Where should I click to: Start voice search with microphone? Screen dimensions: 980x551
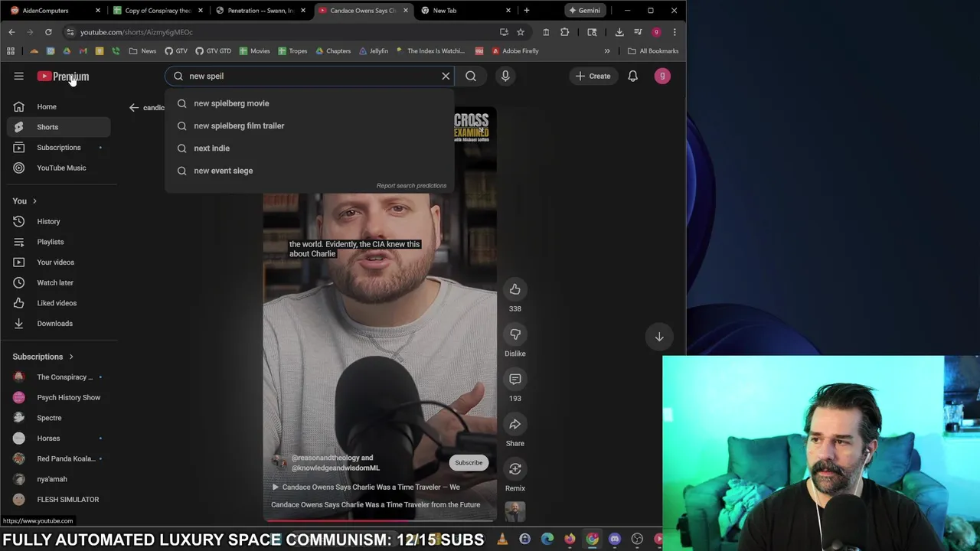tap(505, 76)
